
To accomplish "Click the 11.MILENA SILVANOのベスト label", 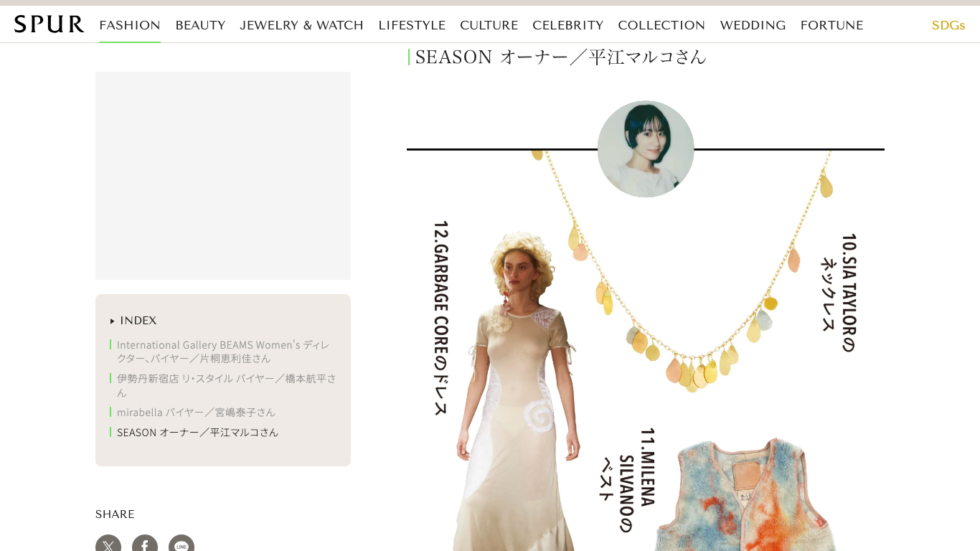I will [x=628, y=480].
